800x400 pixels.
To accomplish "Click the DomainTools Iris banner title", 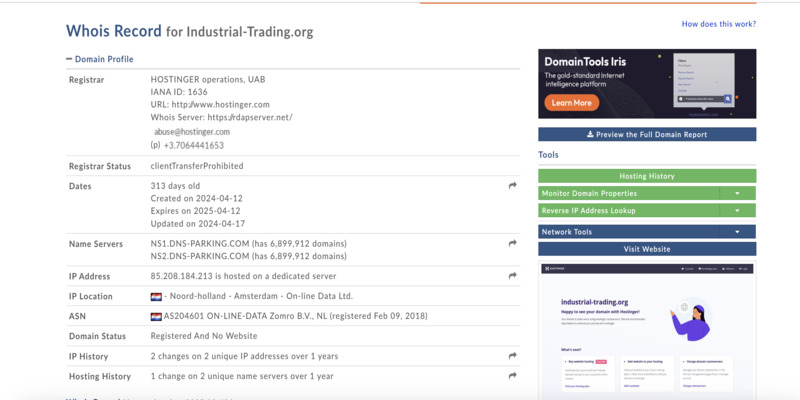I will coord(585,62).
